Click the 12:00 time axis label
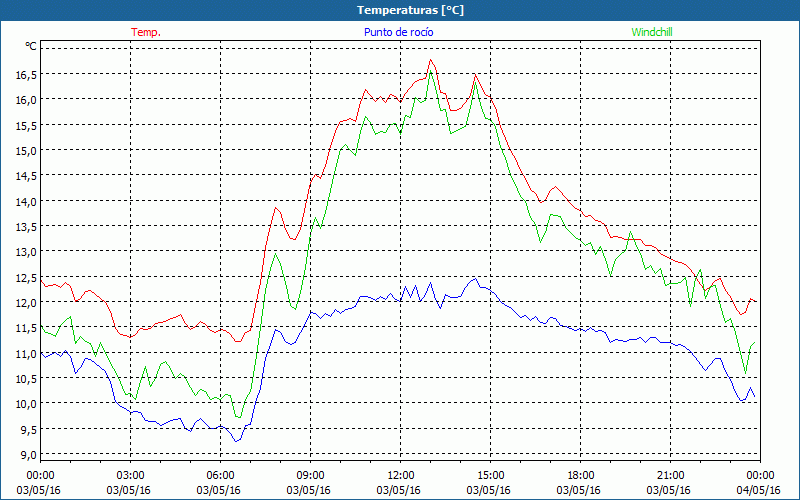 click(x=399, y=476)
